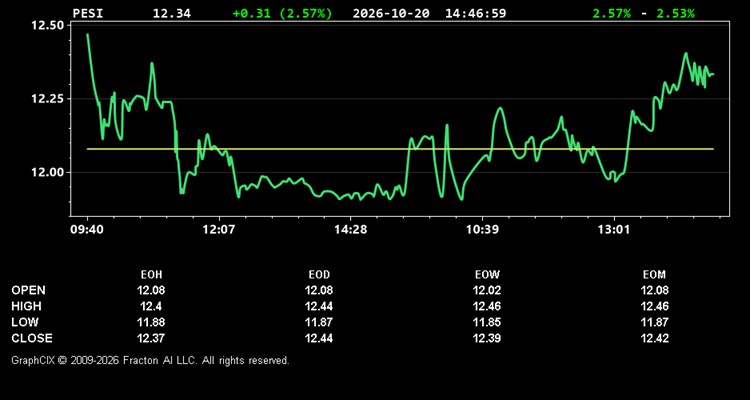Select the EOD column header
Viewport: 750px width, 400px height.
(x=319, y=275)
